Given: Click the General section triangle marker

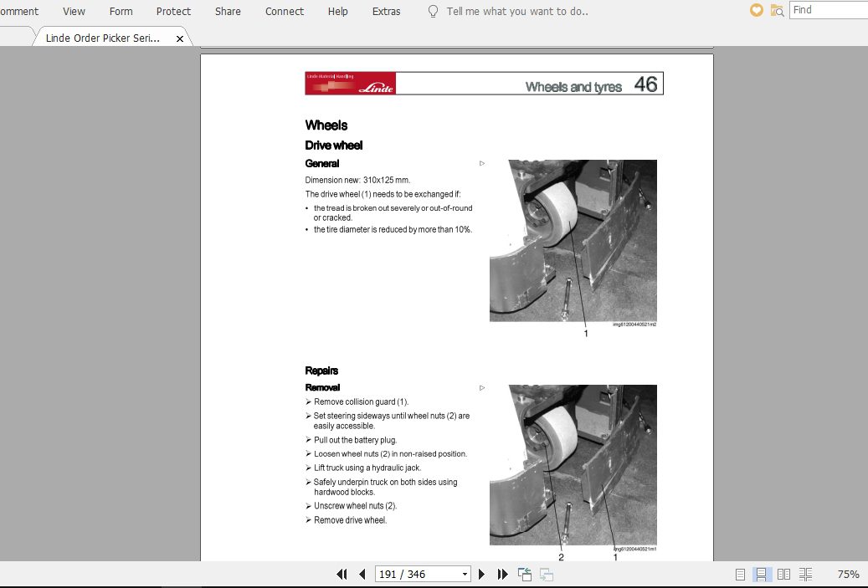Looking at the screenshot, I should tap(482, 163).
